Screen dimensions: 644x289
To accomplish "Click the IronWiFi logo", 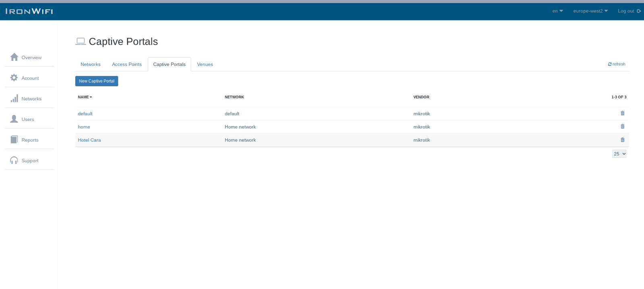I will tap(29, 11).
